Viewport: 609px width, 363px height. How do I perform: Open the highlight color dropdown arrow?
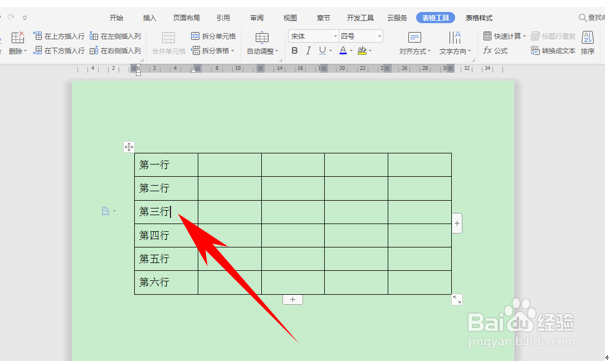(370, 51)
